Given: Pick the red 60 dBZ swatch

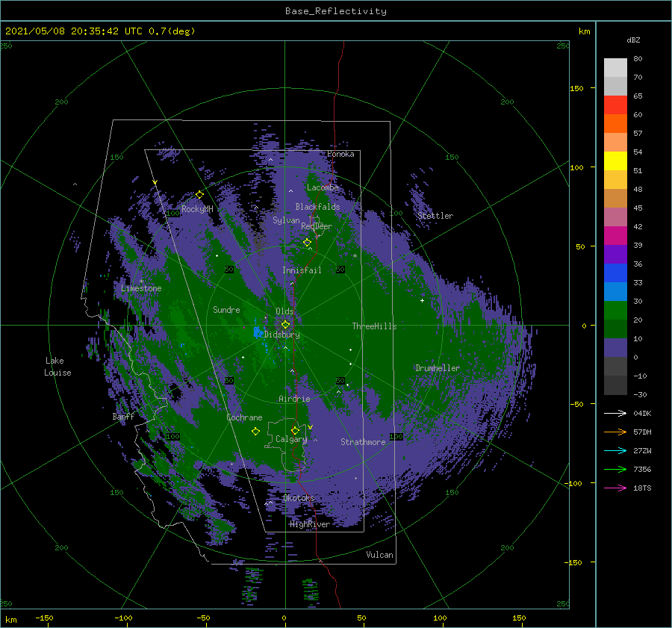Looking at the screenshot, I should pos(615,105).
